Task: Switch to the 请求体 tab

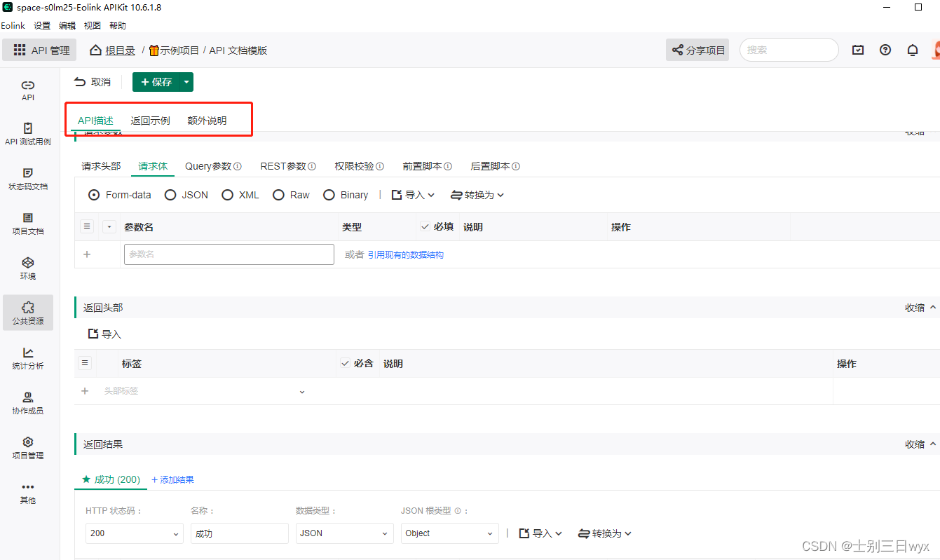Action: (153, 166)
